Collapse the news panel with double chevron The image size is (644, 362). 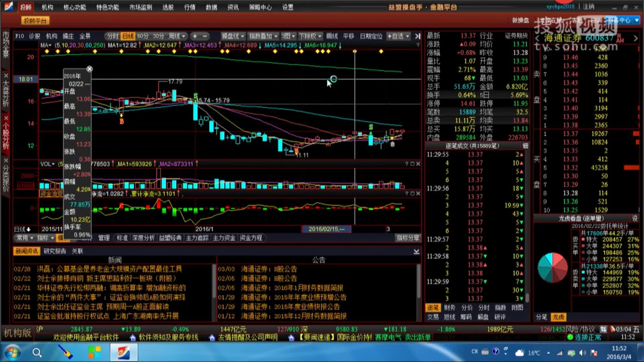(x=416, y=251)
